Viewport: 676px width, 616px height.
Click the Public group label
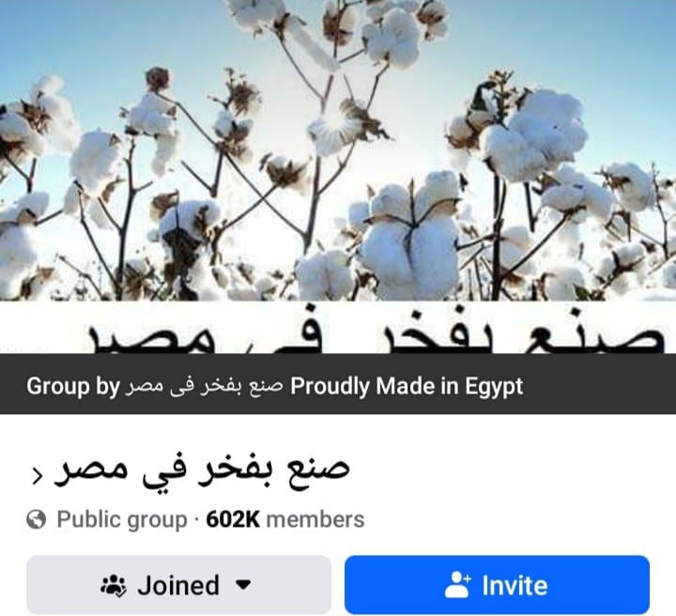coord(122,519)
